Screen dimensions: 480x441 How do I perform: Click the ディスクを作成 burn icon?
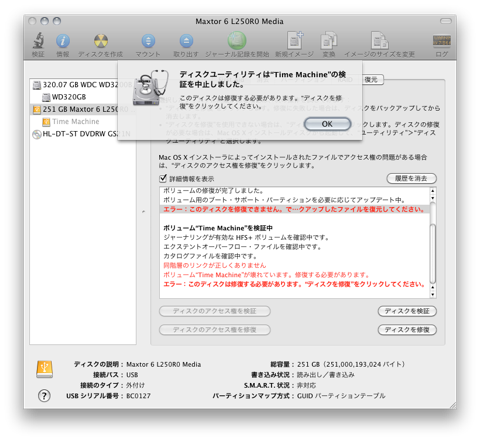click(x=101, y=41)
